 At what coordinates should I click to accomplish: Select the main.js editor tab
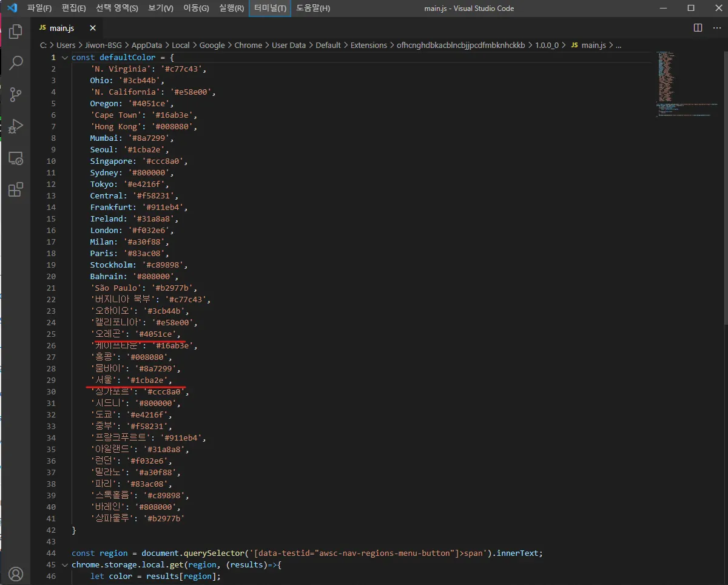[61, 29]
